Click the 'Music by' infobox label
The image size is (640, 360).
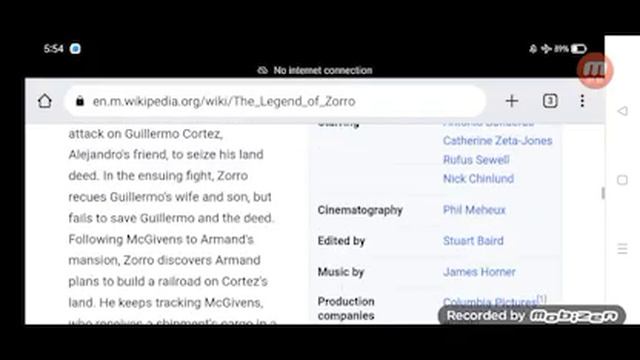tap(340, 272)
